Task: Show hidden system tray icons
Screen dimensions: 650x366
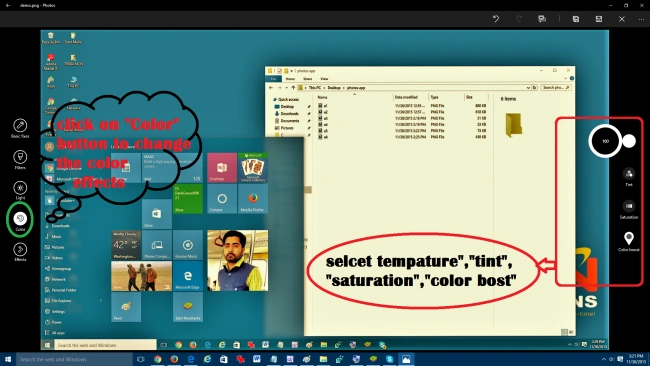Action: coord(604,359)
